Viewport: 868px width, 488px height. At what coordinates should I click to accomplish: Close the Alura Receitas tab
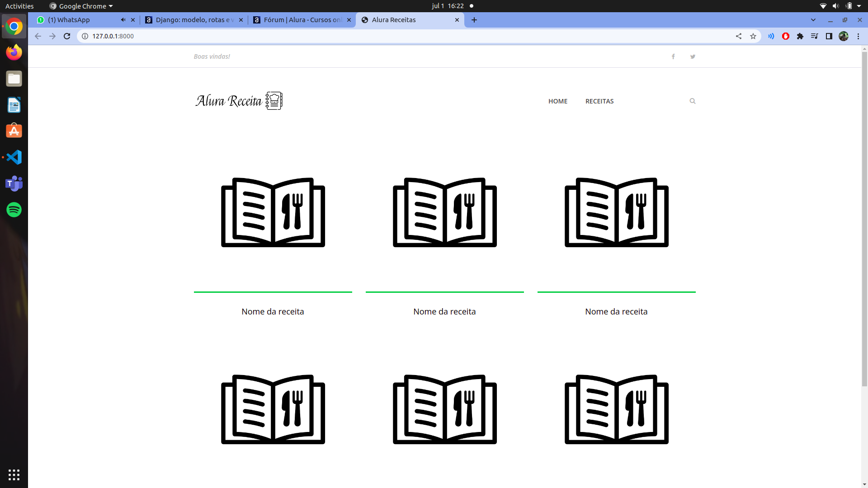coord(457,20)
